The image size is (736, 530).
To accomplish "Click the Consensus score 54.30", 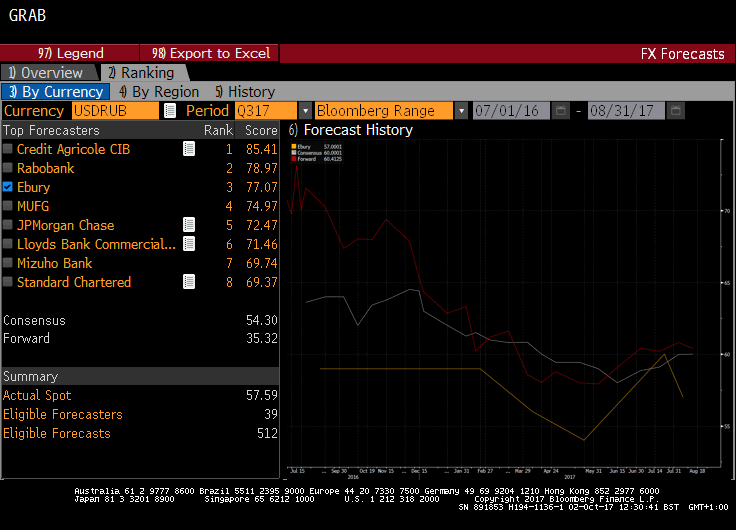I will pos(261,320).
